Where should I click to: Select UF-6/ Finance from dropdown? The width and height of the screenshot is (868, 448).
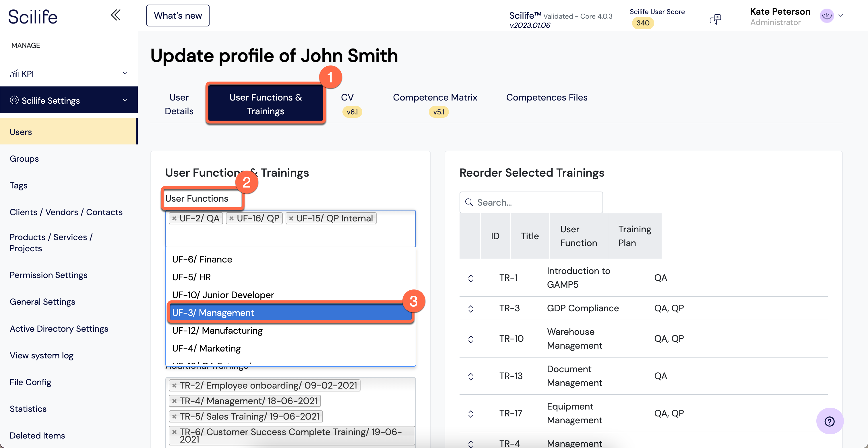coord(290,259)
